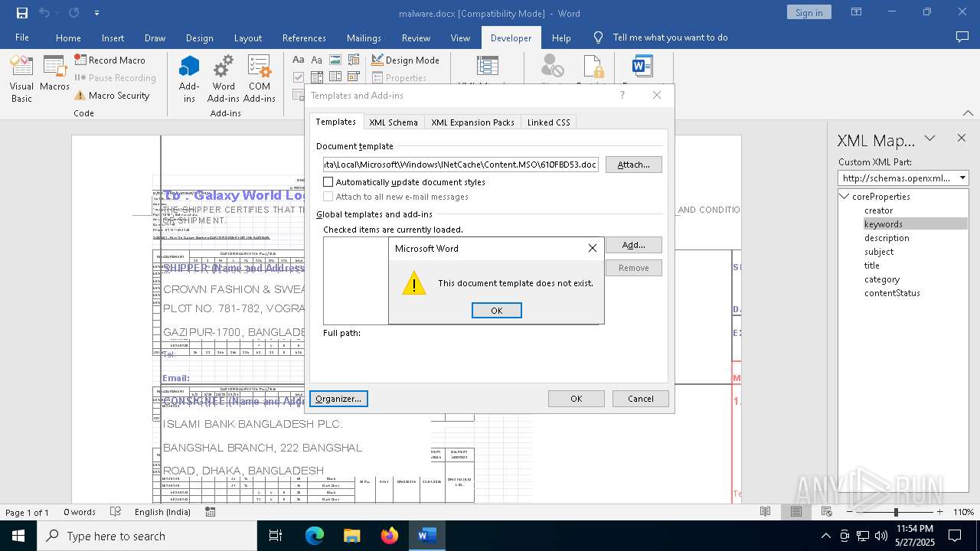Open the comments pane icon

962,37
